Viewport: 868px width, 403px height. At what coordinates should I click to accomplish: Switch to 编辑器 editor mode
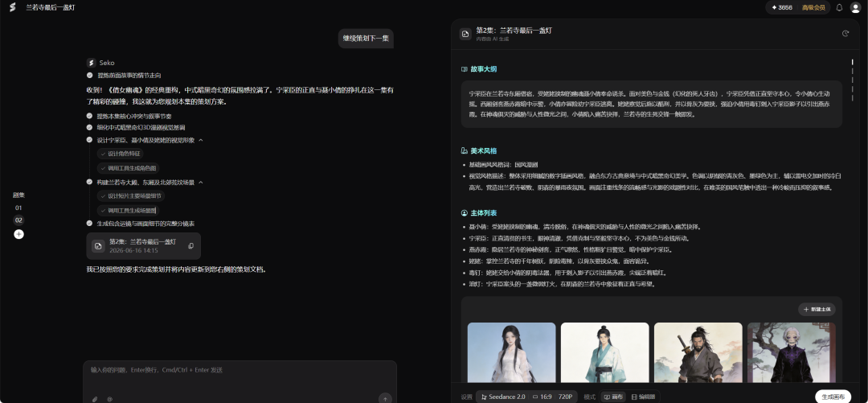(x=643, y=397)
